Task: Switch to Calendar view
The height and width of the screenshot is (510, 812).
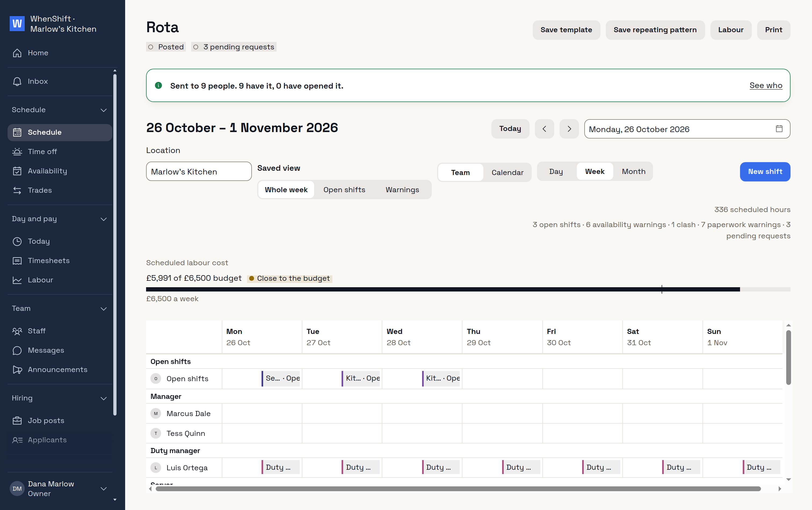Action: coord(507,173)
